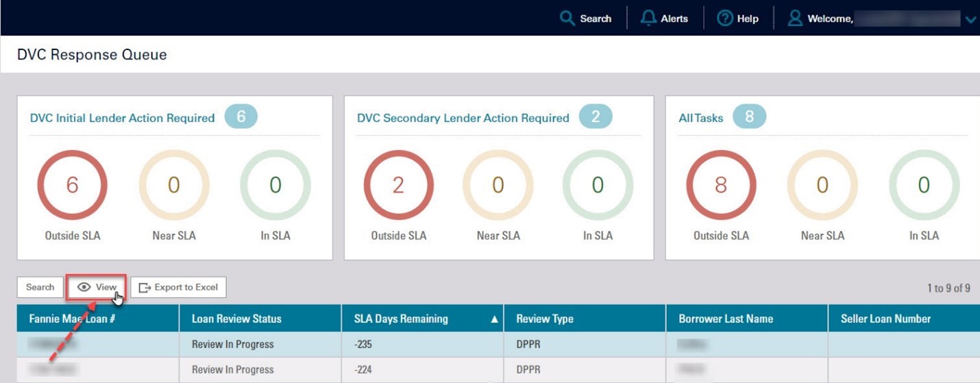This screenshot has width=980, height=383.
Task: Click the View button label
Action: click(106, 287)
